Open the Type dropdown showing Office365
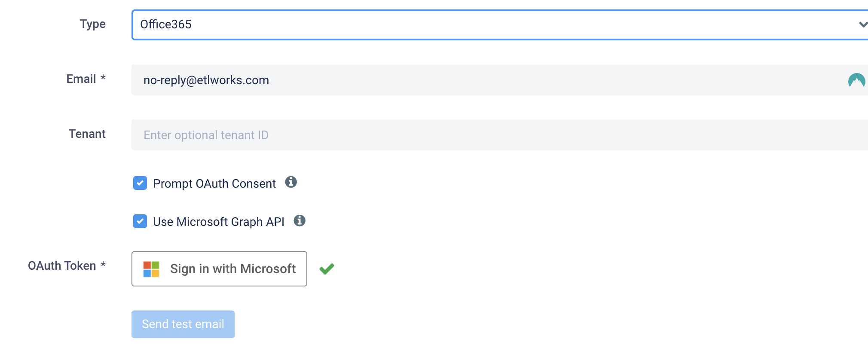Viewport: 868px width, 347px height. (x=500, y=25)
